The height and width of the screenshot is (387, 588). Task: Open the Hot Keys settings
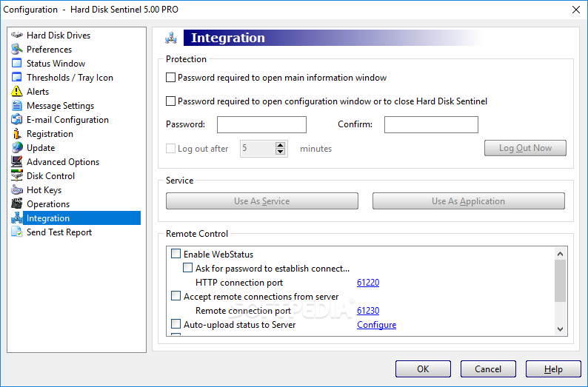[x=44, y=190]
